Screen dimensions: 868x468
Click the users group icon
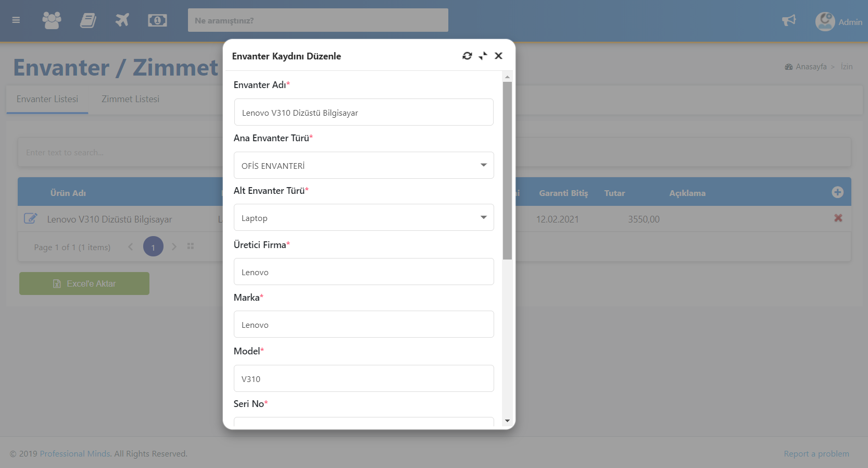(52, 20)
